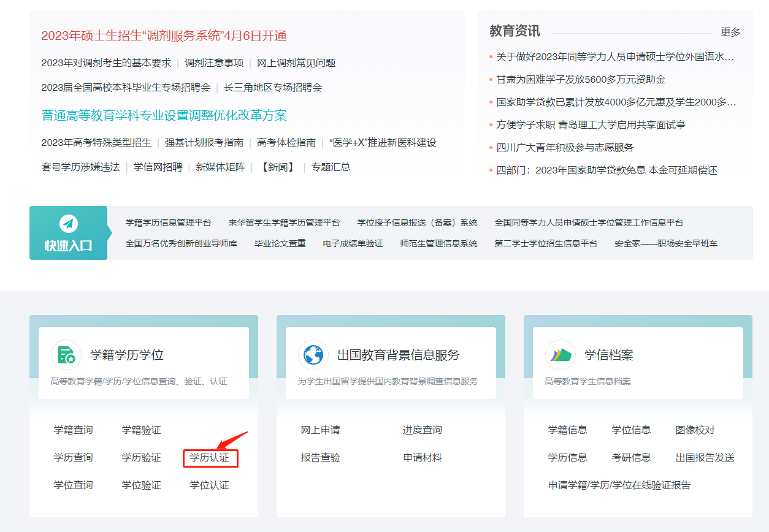Open 更多 in the 教育资讯 section
The image size is (769, 532).
click(730, 32)
